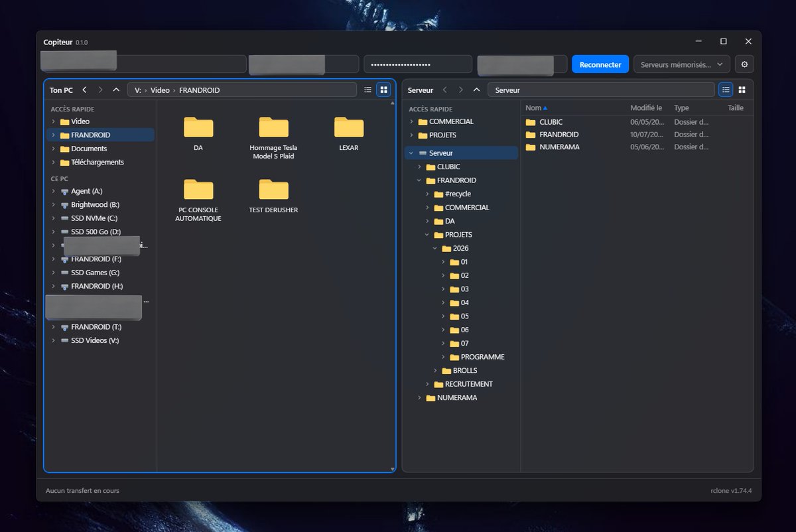Switch Ton PC panel to grid view
The height and width of the screenshot is (532, 796).
(x=383, y=90)
